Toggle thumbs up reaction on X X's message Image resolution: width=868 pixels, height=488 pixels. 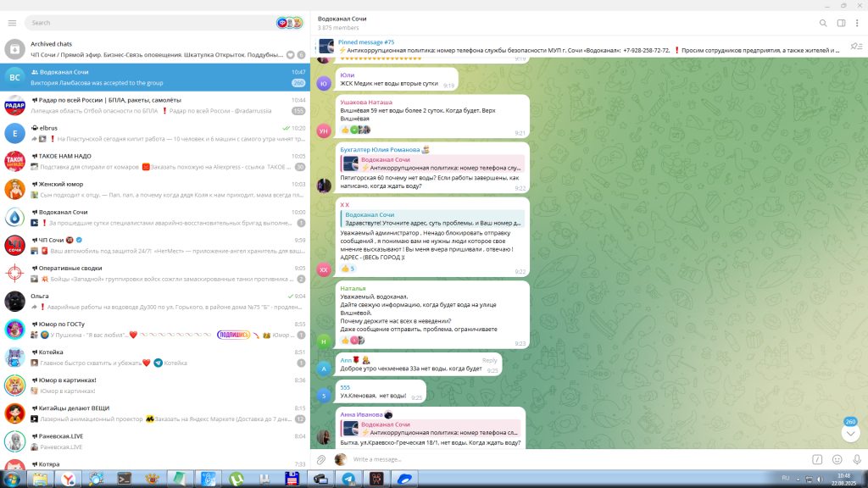pos(346,269)
